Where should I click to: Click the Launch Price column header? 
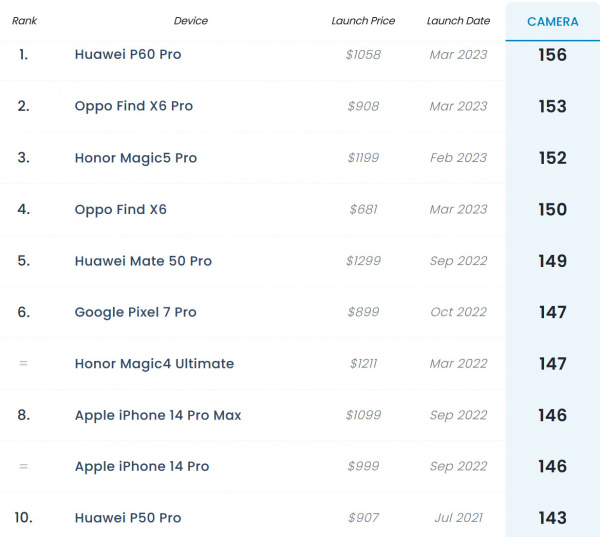click(x=363, y=21)
